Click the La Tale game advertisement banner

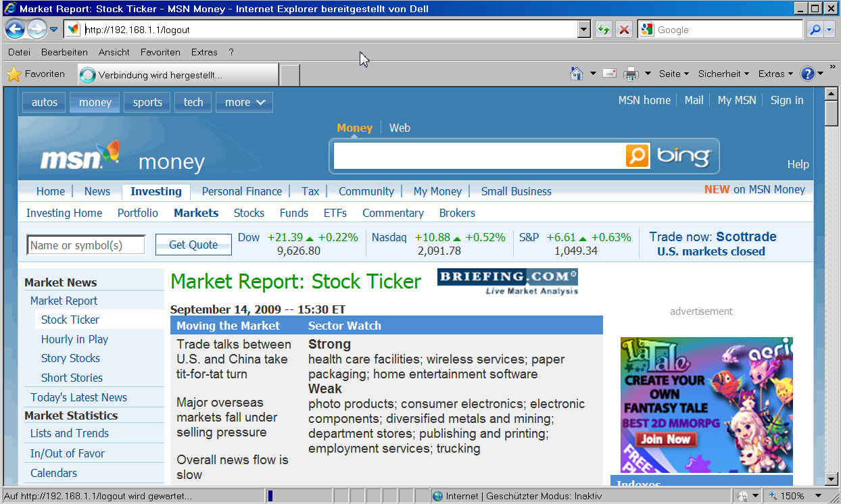tap(706, 405)
